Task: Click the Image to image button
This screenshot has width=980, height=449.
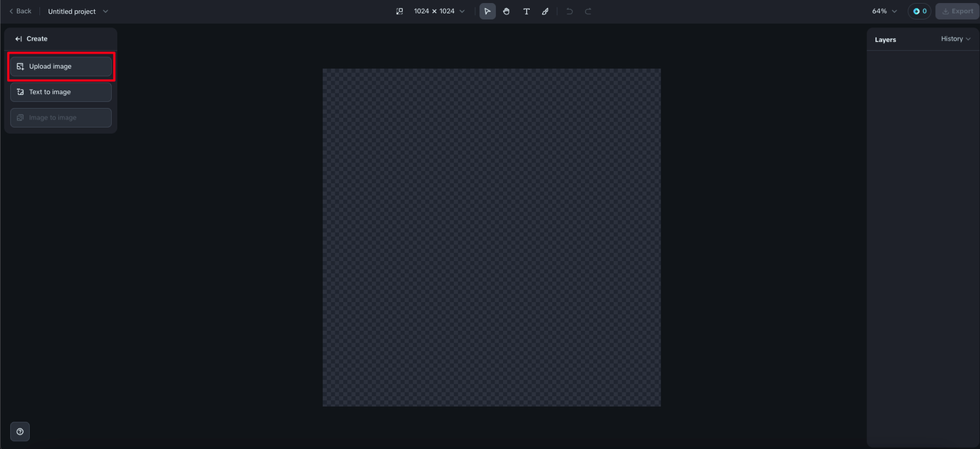Action: pyautogui.click(x=60, y=117)
